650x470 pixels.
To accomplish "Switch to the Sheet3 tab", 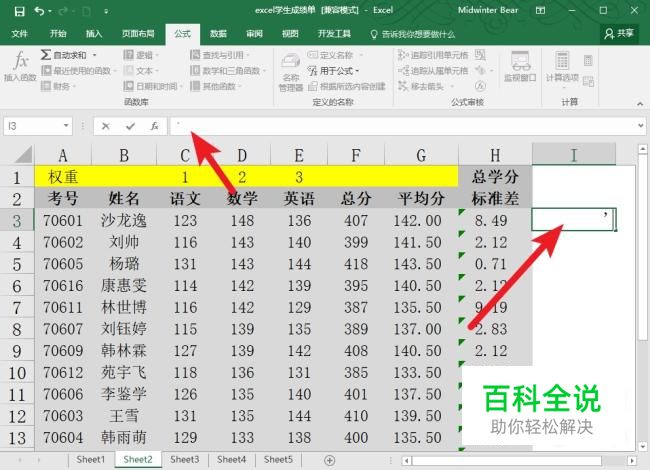I will point(184,460).
